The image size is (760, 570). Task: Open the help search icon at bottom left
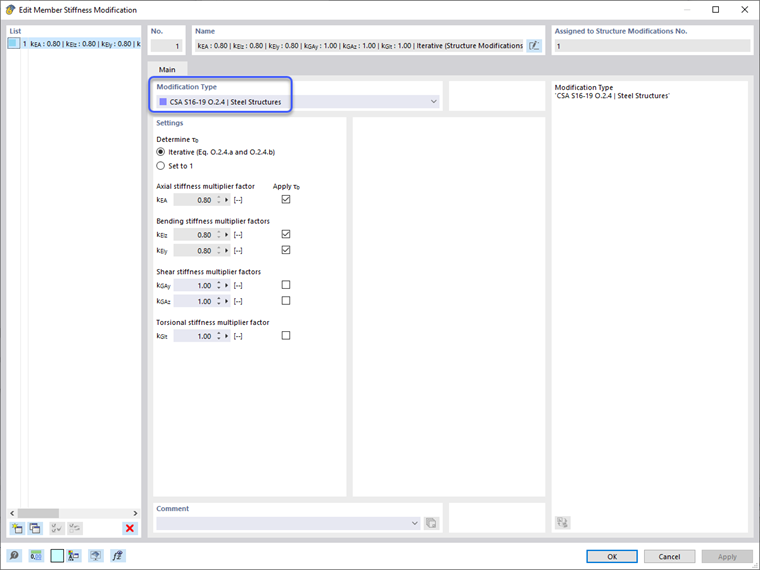tap(14, 555)
